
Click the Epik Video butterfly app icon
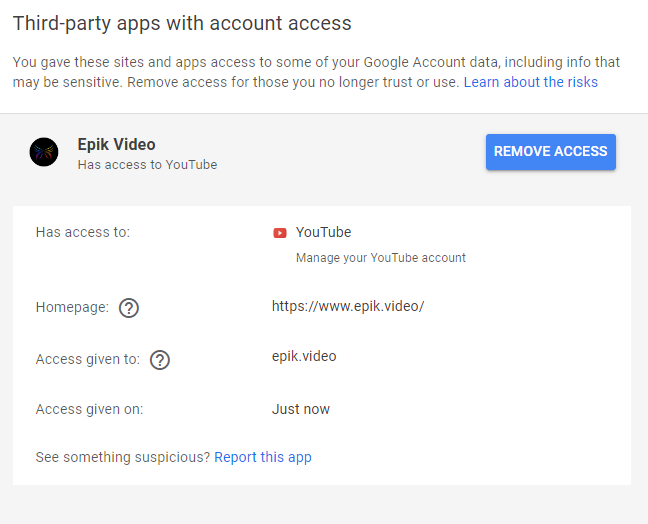[x=44, y=152]
